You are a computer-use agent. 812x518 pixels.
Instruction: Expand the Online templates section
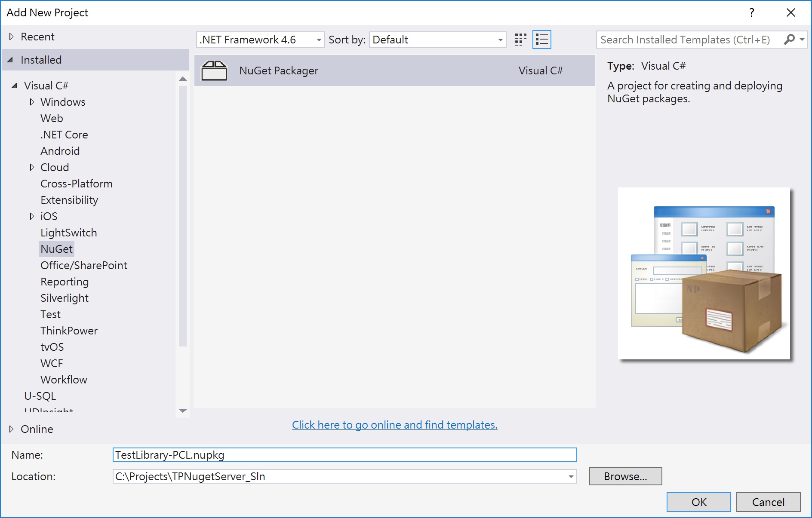click(x=11, y=429)
